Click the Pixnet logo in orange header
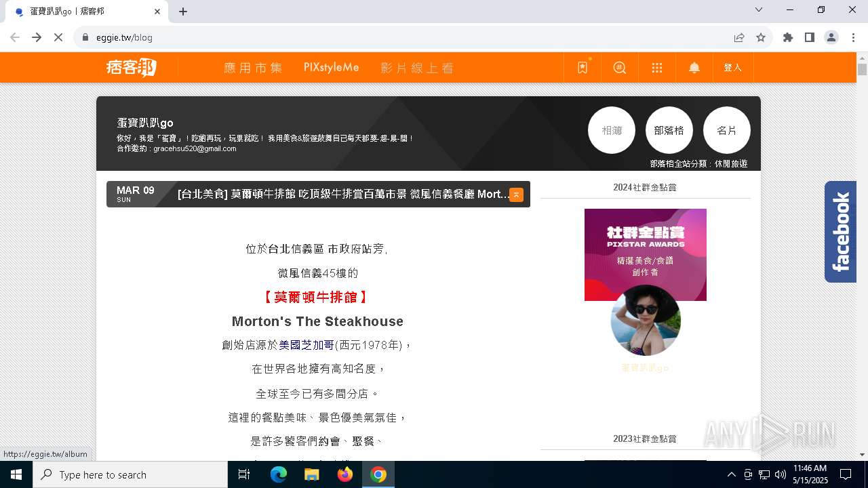 pyautogui.click(x=131, y=67)
